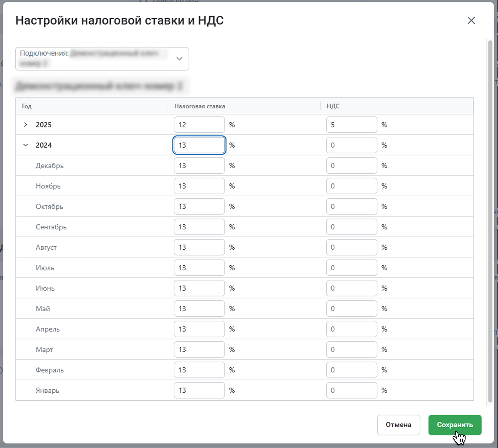
Task: Click 2025 НДС input field
Action: point(351,125)
